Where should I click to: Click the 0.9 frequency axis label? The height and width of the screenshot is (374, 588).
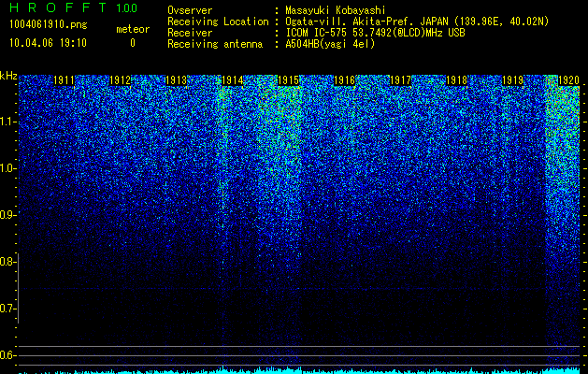[x=7, y=215]
